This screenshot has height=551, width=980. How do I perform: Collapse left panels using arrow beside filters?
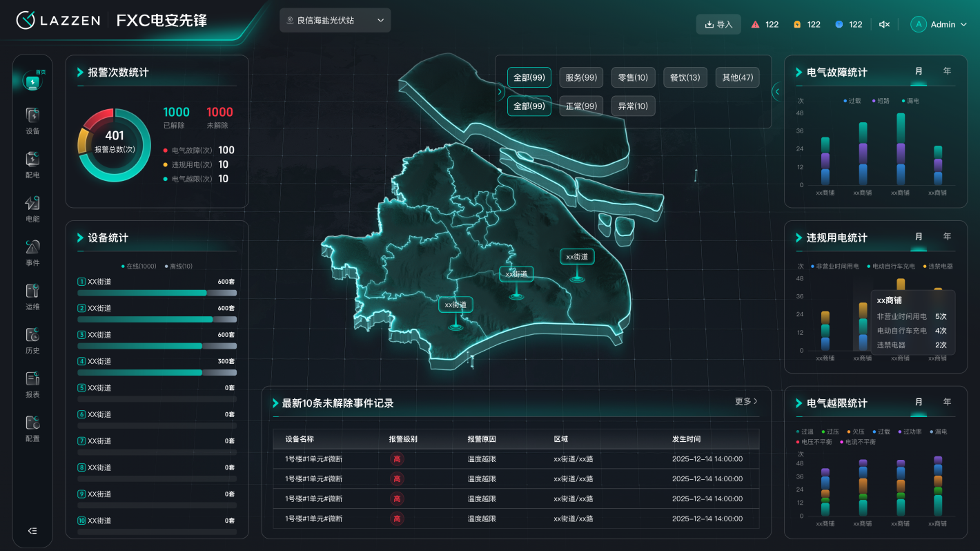500,90
